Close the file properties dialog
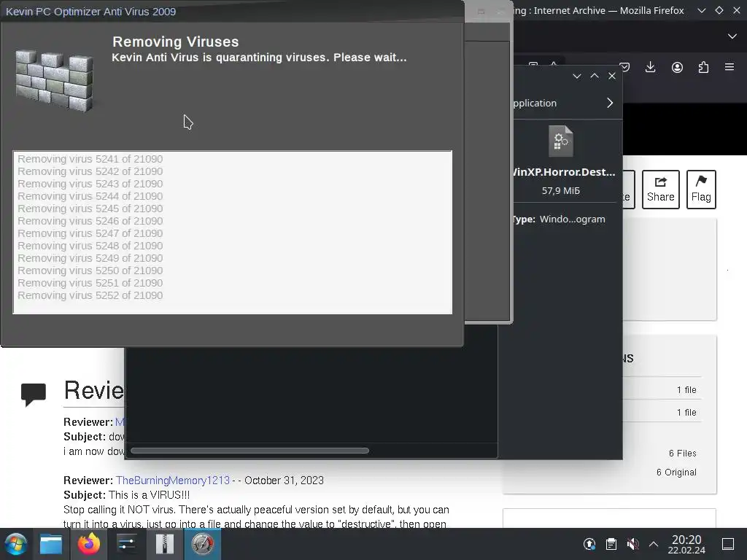 tap(612, 76)
